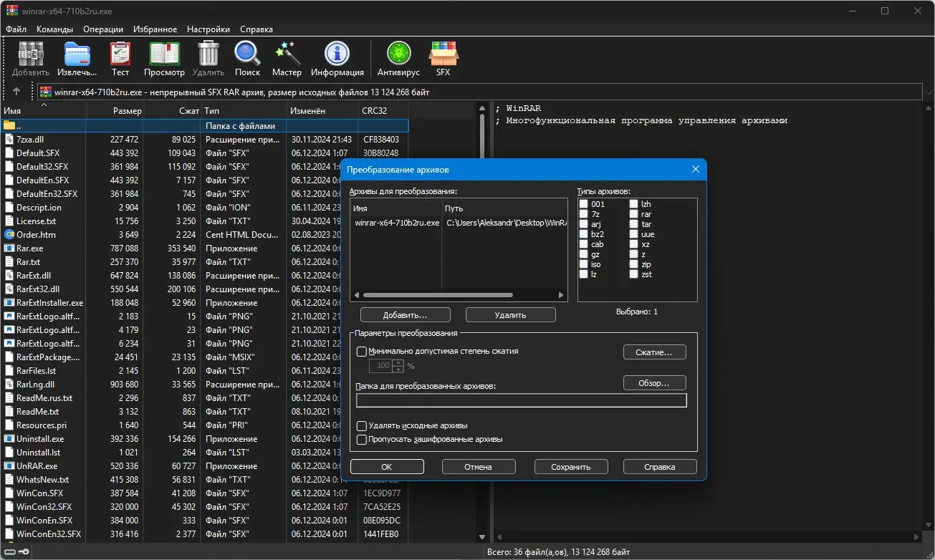This screenshot has height=560, width=935.
Task: Click the compression percent spinner up arrow
Action: [398, 362]
